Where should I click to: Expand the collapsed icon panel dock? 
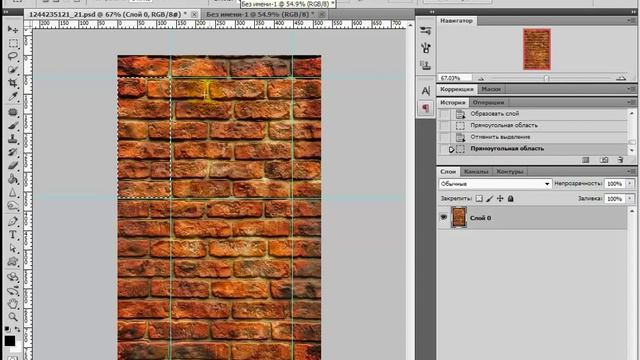432,12
